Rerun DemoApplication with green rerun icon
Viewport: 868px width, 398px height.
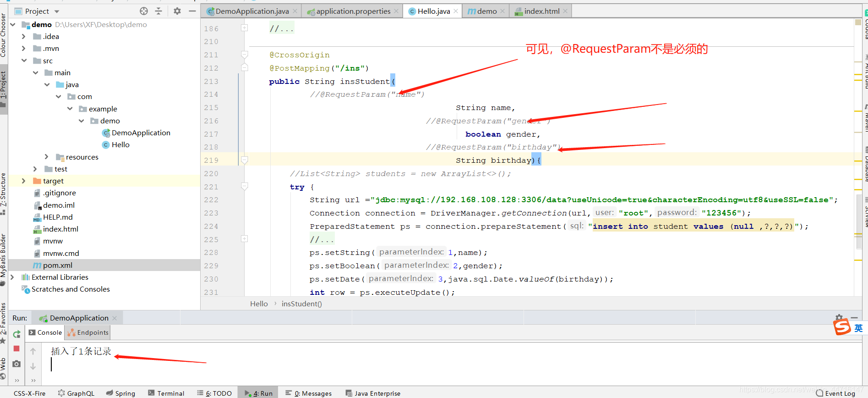[17, 334]
